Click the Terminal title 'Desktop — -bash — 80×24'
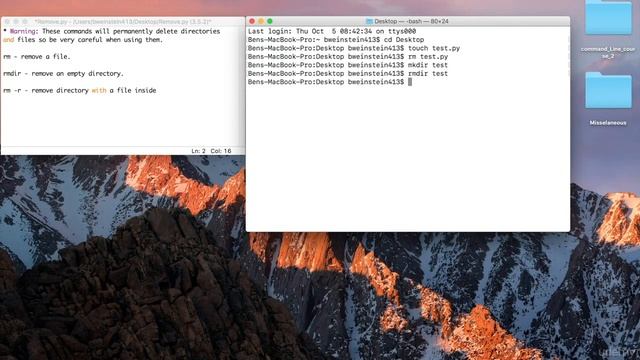Screen dimensions: 640x360 pyautogui.click(x=411, y=21)
